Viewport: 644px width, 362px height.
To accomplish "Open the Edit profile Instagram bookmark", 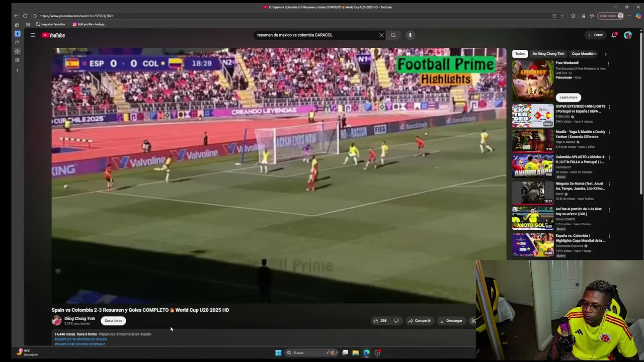I will point(90,24).
